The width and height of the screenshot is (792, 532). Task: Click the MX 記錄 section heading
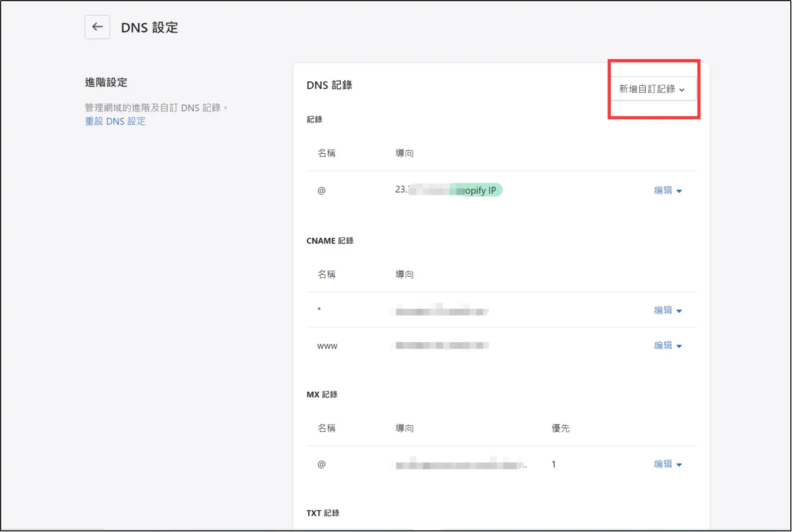tap(322, 395)
